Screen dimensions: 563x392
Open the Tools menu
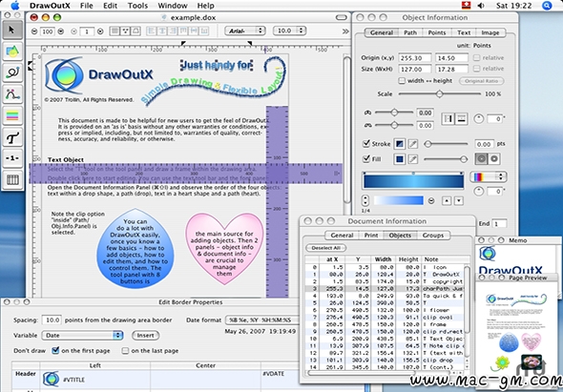coord(137,6)
